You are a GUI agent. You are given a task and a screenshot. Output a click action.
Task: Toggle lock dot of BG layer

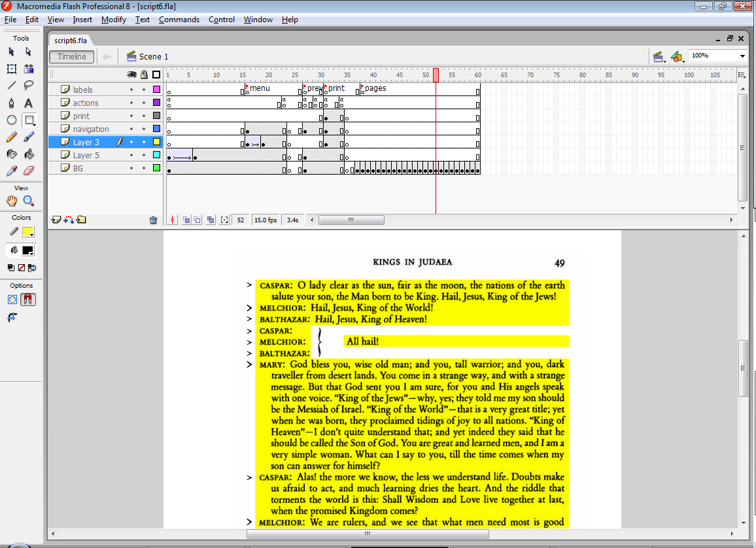click(144, 168)
